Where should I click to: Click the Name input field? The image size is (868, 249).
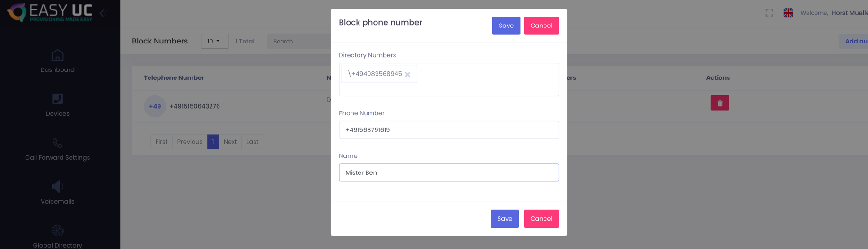[448, 173]
